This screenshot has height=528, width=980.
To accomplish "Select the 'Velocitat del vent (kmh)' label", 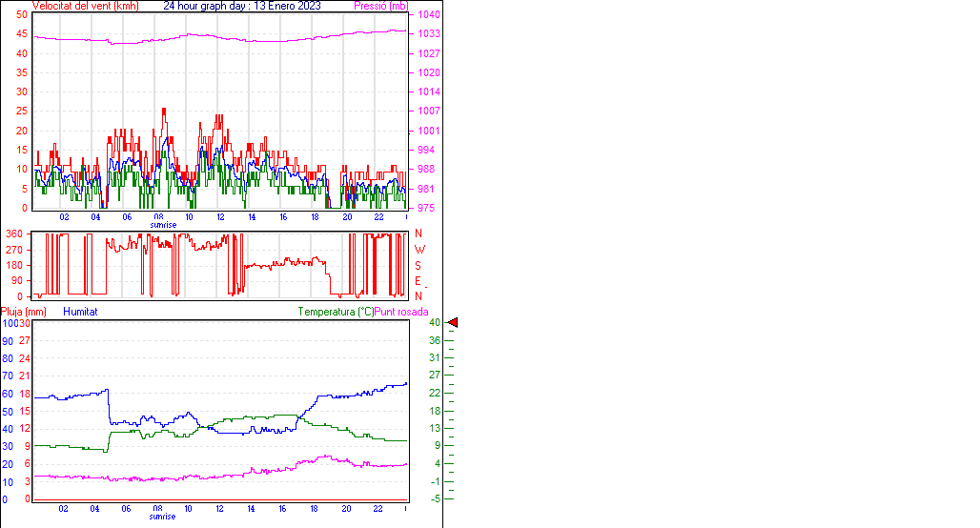I will (x=86, y=6).
